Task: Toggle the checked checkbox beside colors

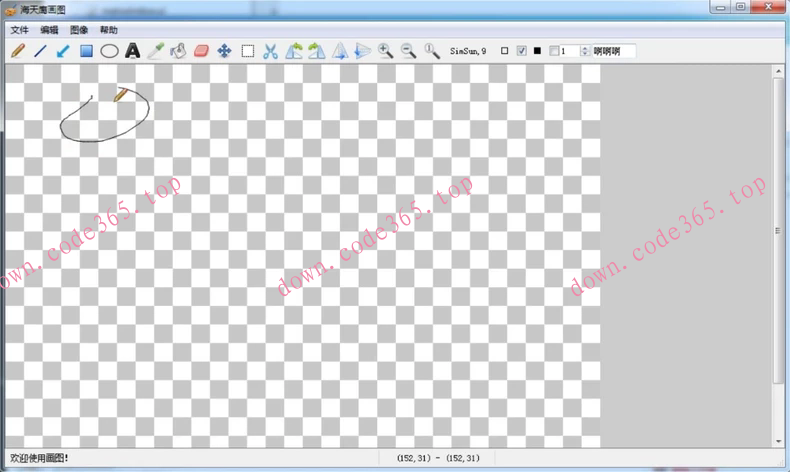Action: pyautogui.click(x=521, y=51)
